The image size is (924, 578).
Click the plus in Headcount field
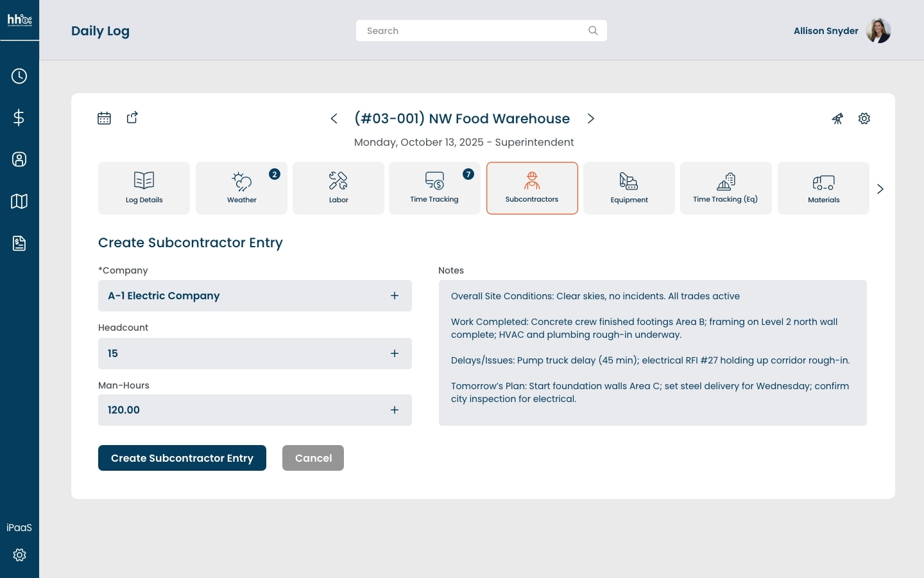click(x=395, y=354)
